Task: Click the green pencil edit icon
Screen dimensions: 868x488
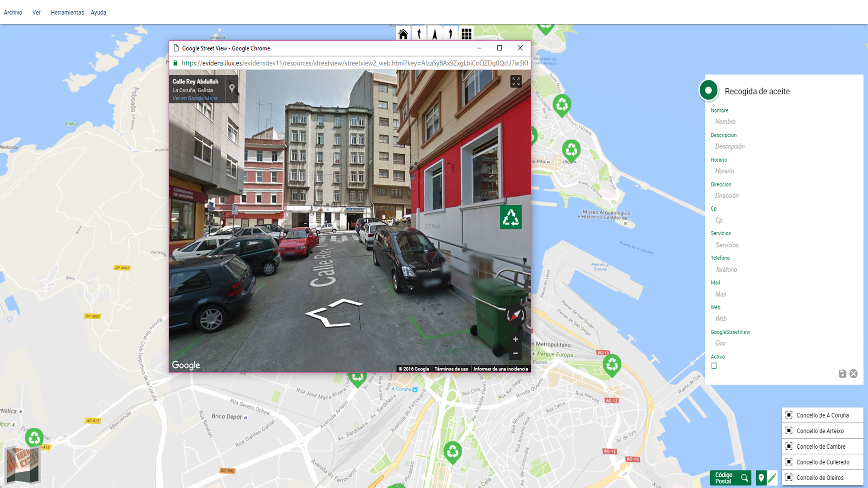Action: [772, 478]
